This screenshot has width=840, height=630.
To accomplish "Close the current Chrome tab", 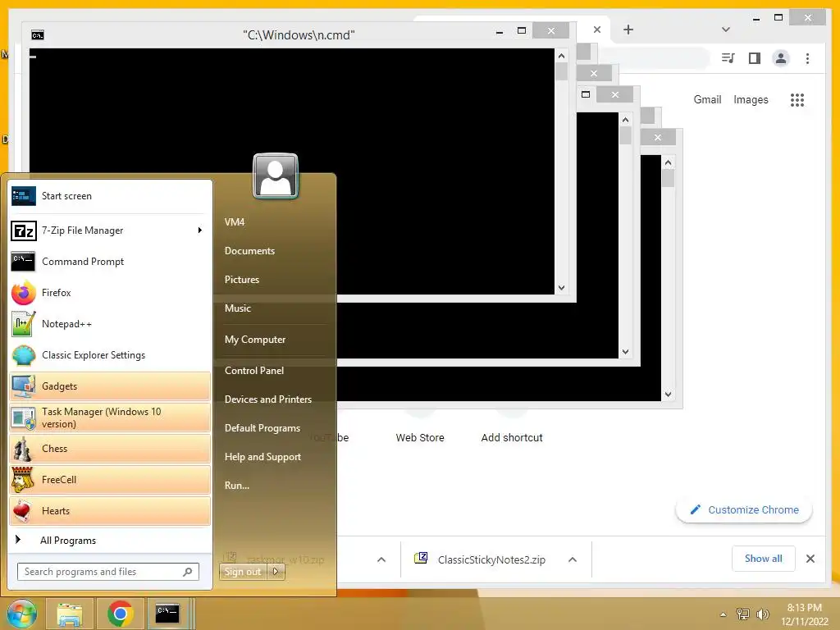I will coord(597,30).
